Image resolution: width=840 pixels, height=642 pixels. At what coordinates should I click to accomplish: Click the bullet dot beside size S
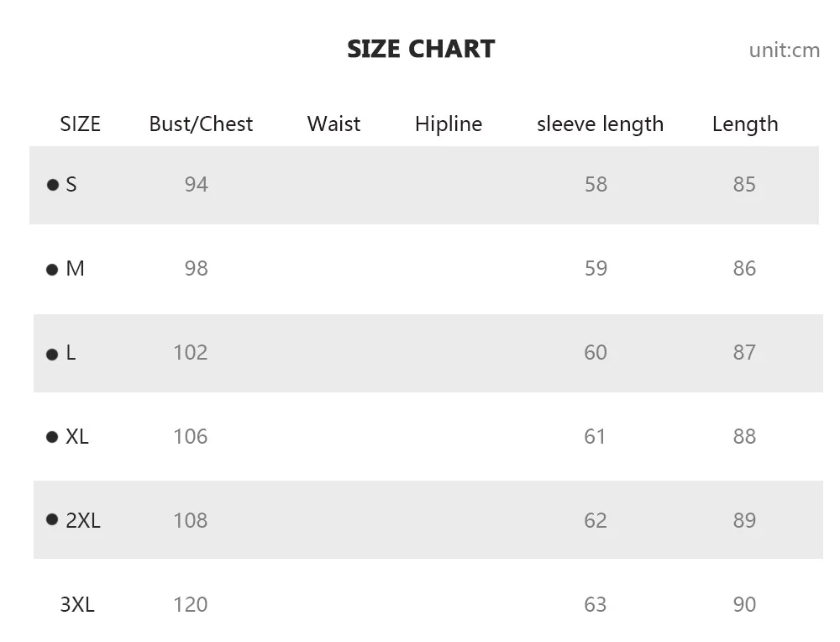coord(52,185)
